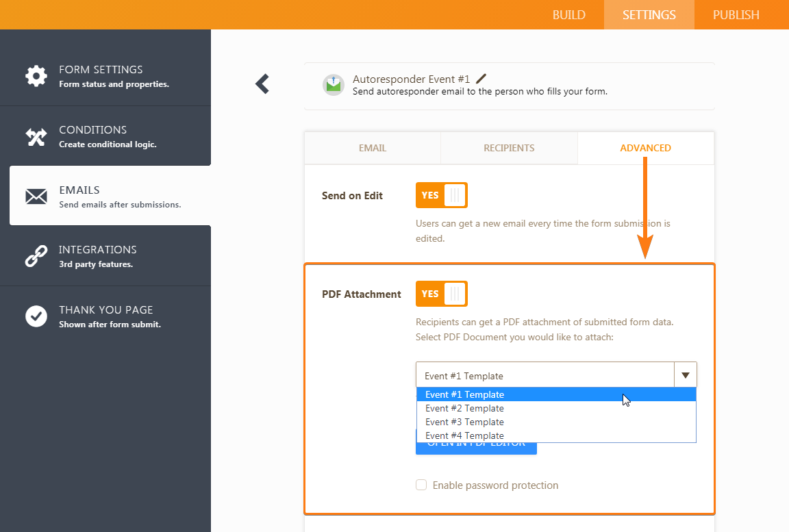This screenshot has height=532, width=789.
Task: Enable password protection checkbox
Action: (421, 485)
